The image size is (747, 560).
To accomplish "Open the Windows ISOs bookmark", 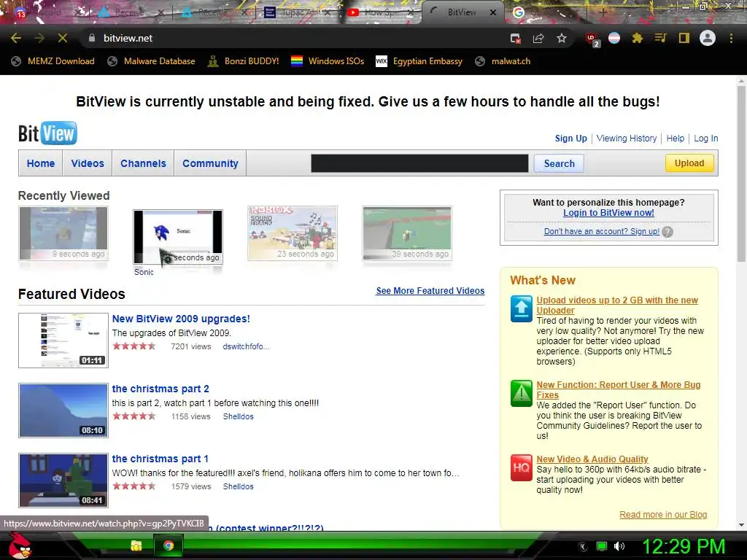I will pyautogui.click(x=328, y=61).
